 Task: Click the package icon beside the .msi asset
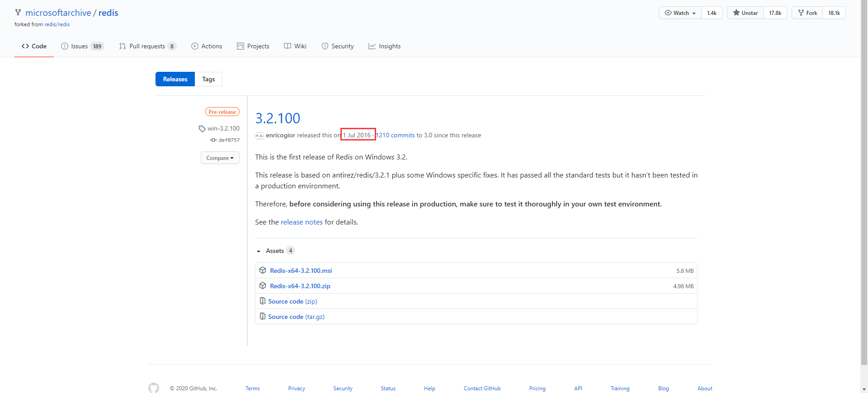(263, 270)
